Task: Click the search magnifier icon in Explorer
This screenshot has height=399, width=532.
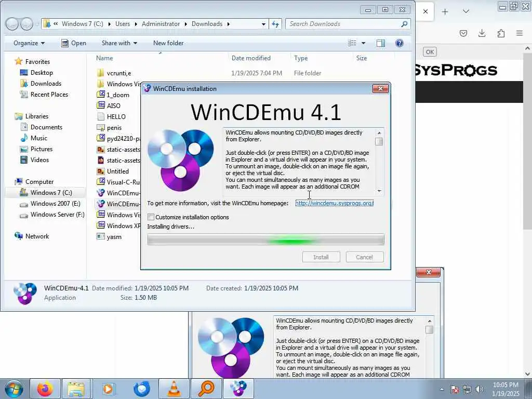Action: coord(404,24)
